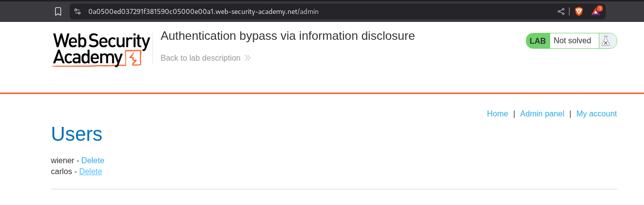Click the bookmark icon in the address bar
The height and width of the screenshot is (205, 644).
(x=58, y=11)
